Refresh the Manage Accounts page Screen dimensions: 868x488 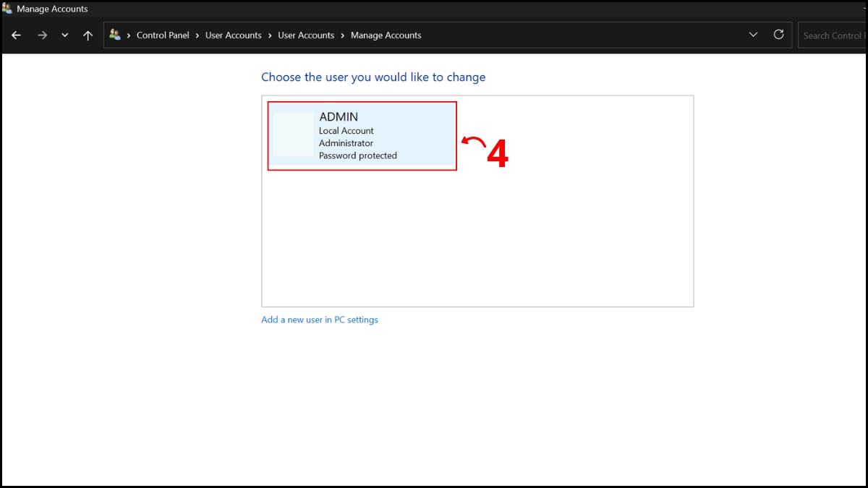[x=778, y=35]
